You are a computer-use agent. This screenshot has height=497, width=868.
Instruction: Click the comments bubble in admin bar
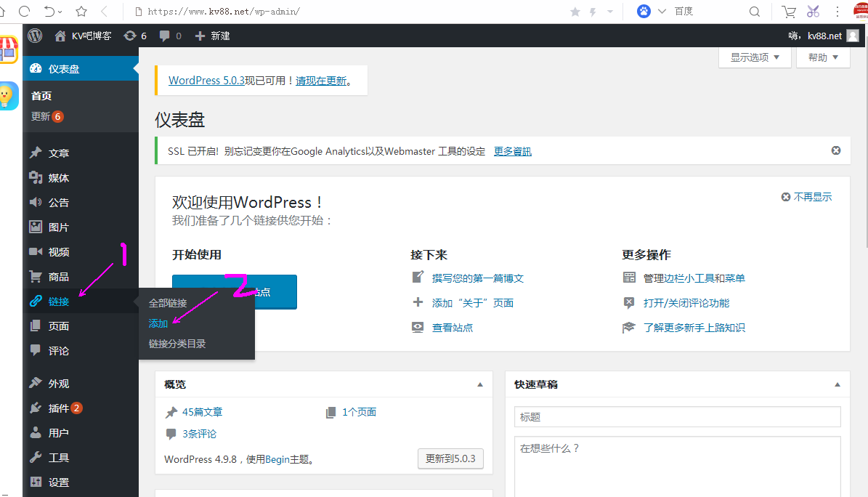pos(170,36)
